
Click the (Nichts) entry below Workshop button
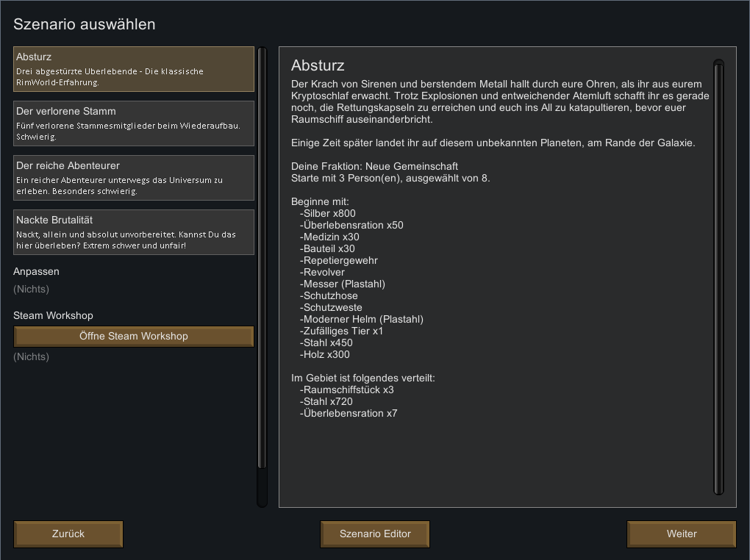(x=31, y=356)
